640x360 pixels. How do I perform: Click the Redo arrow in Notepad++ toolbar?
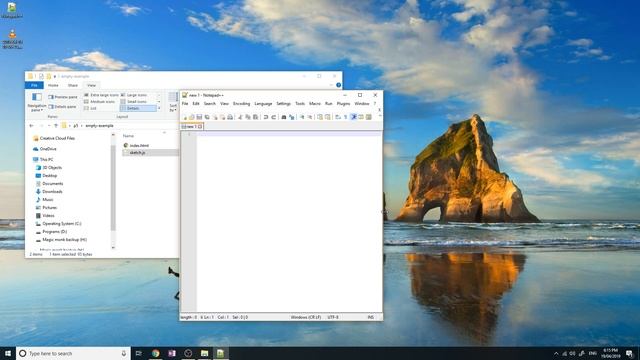[274, 117]
